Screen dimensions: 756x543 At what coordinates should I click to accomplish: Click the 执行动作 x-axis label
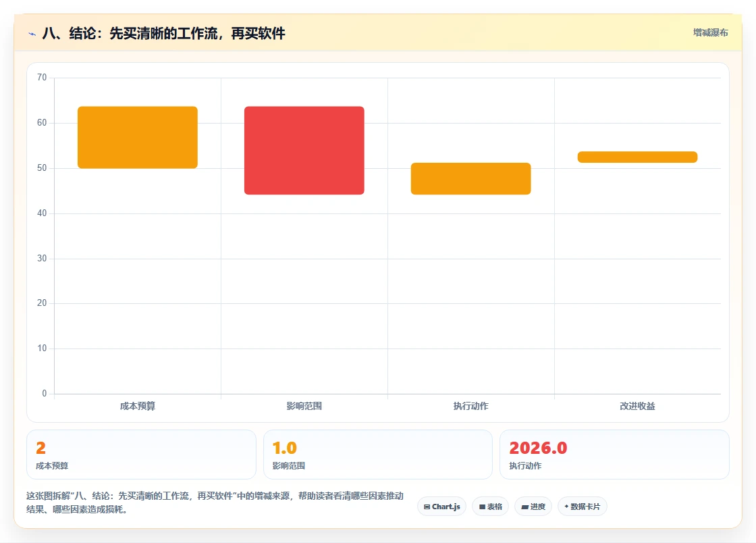click(470, 406)
